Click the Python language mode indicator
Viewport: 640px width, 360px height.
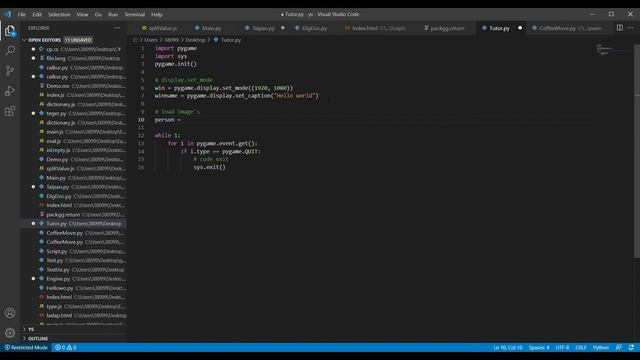pyautogui.click(x=601, y=347)
